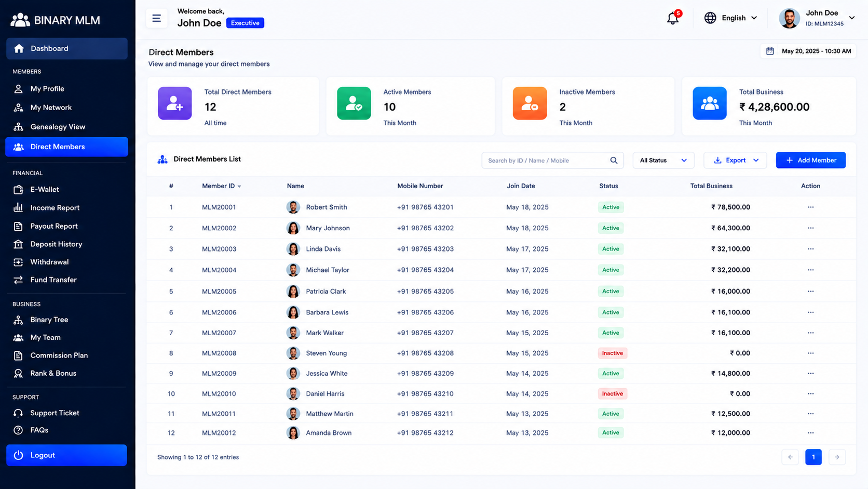Go to next page arrow
This screenshot has height=489, width=868.
[837, 457]
